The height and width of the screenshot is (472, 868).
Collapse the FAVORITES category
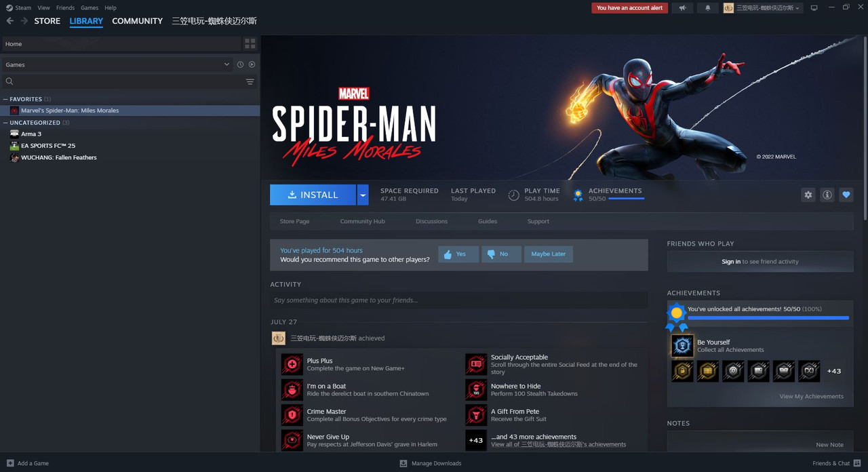click(x=6, y=99)
